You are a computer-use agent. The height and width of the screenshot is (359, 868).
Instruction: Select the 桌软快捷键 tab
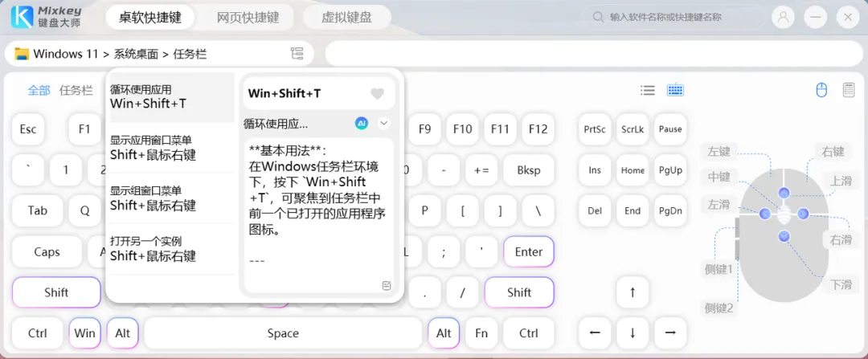point(150,17)
